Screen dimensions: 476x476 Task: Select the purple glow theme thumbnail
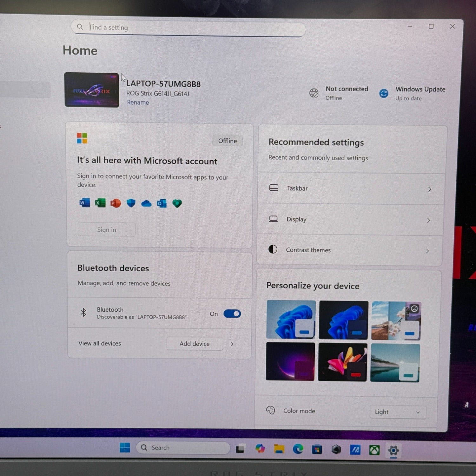tap(290, 361)
